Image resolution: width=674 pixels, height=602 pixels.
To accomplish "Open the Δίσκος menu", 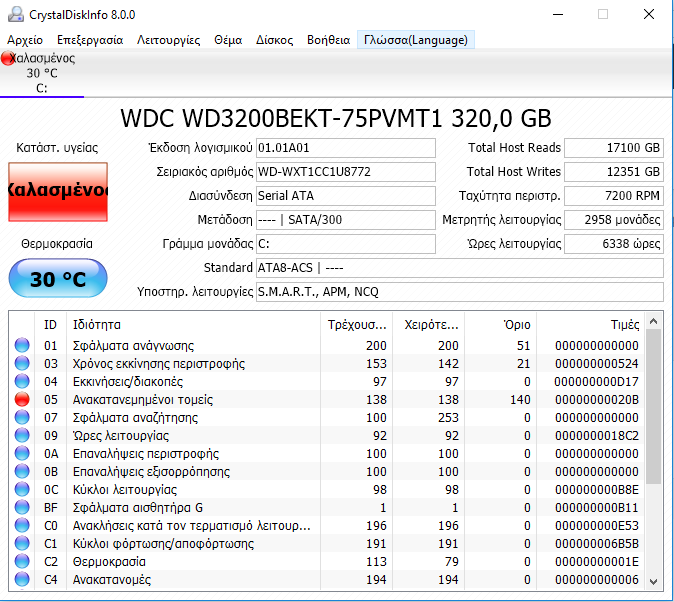I will pyautogui.click(x=274, y=40).
